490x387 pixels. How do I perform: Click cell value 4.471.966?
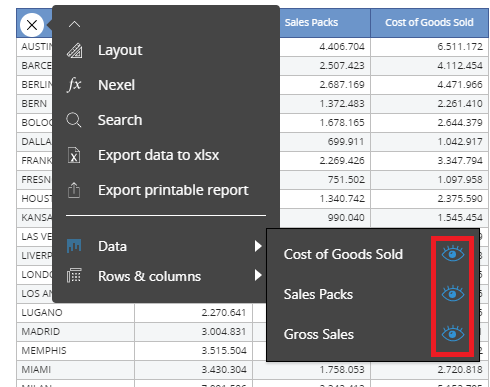pyautogui.click(x=460, y=85)
